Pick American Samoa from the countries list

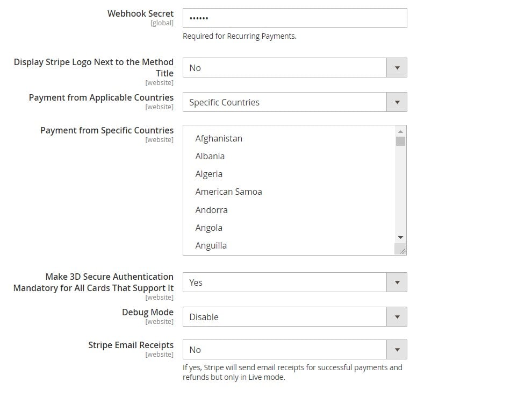(x=229, y=192)
